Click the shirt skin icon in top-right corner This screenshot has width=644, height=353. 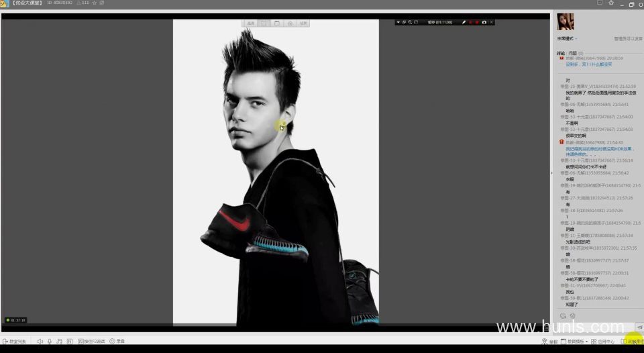coord(611,3)
